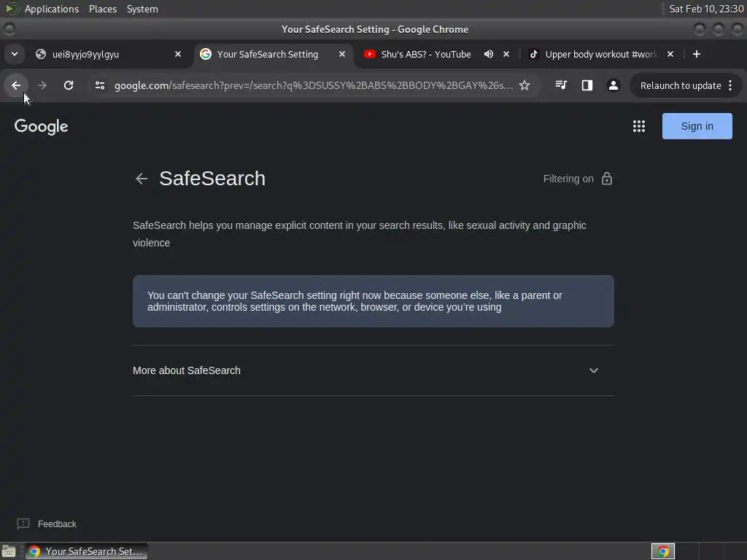Screen dimensions: 747x560
Task: Click the Applications menu logo icon
Action: coord(12,9)
